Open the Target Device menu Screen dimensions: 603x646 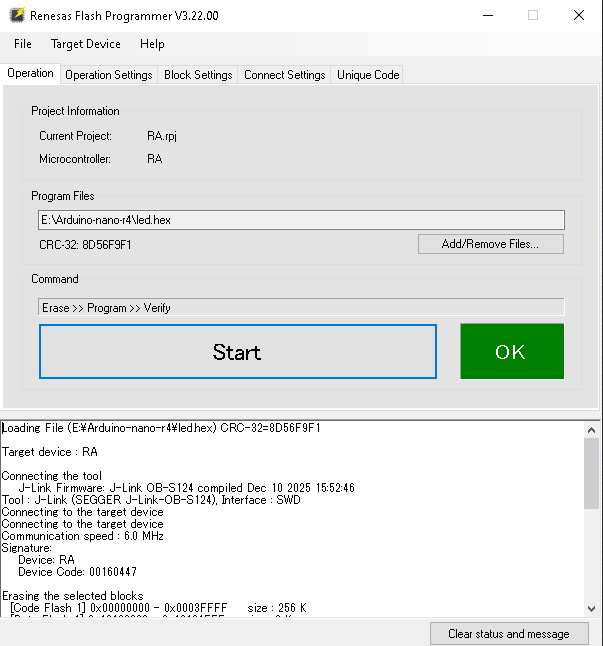86,44
